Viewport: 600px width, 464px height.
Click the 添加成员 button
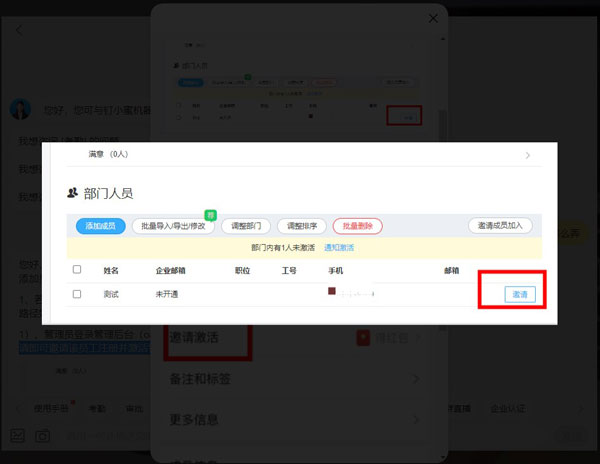(x=99, y=226)
